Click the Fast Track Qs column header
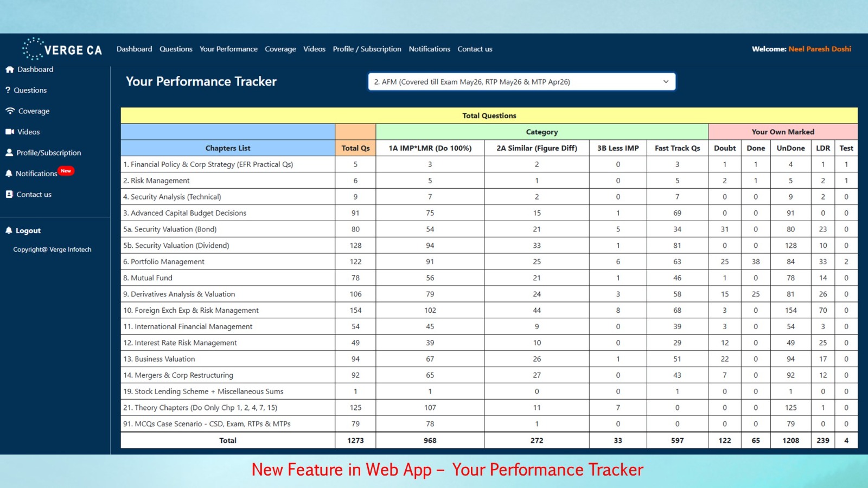868x488 pixels. click(x=678, y=148)
